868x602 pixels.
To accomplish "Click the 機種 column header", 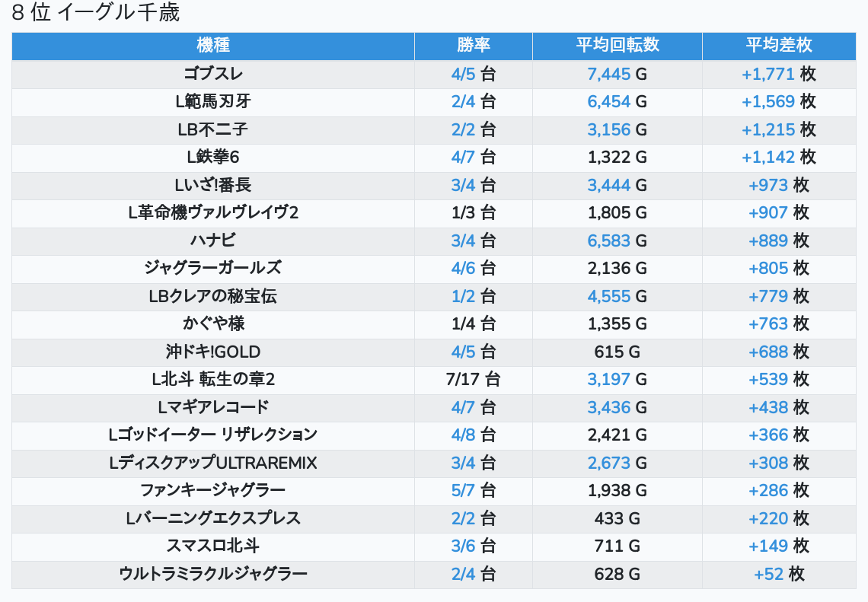I will 213,46.
